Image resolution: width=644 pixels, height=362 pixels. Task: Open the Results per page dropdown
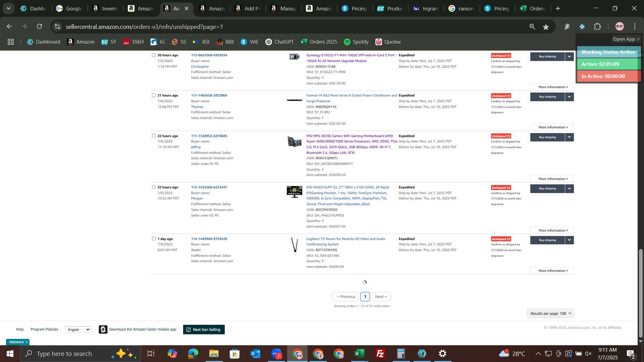550,313
